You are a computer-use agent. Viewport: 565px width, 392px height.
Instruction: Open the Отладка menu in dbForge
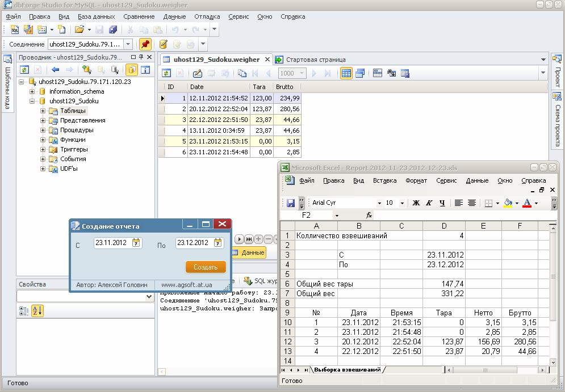[207, 16]
